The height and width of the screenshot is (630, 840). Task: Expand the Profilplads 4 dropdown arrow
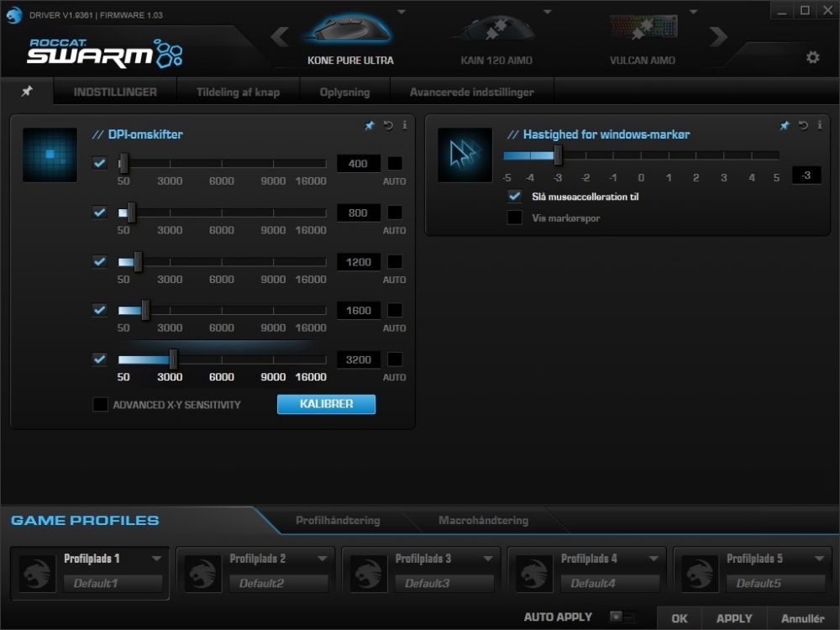click(x=654, y=559)
